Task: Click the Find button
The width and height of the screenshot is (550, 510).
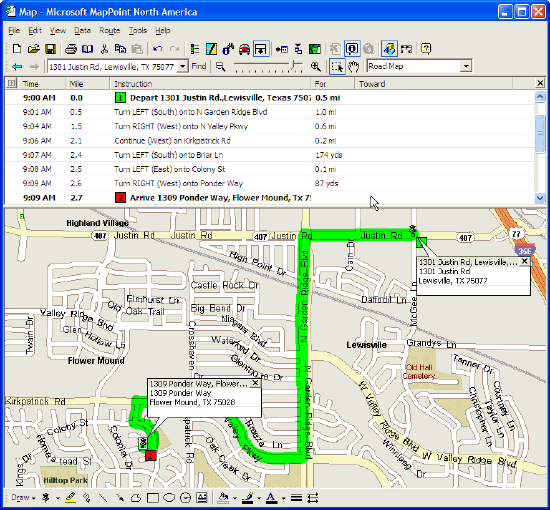Action: (x=199, y=66)
